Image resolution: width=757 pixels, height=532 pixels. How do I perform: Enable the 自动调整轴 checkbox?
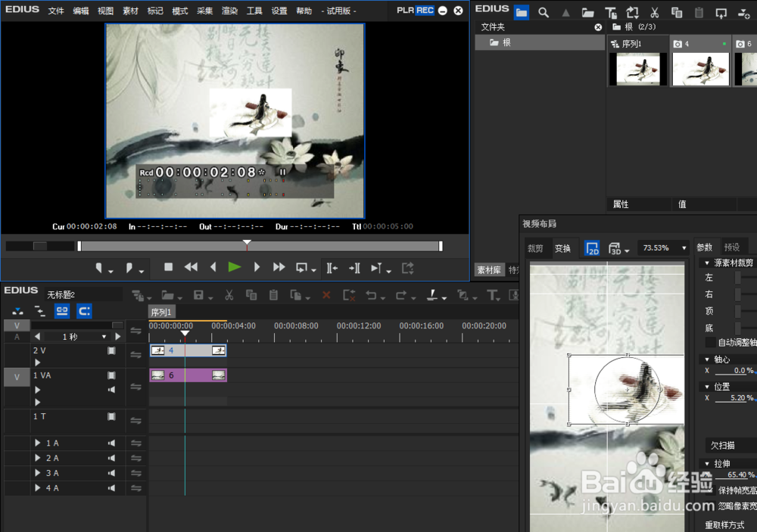[710, 343]
